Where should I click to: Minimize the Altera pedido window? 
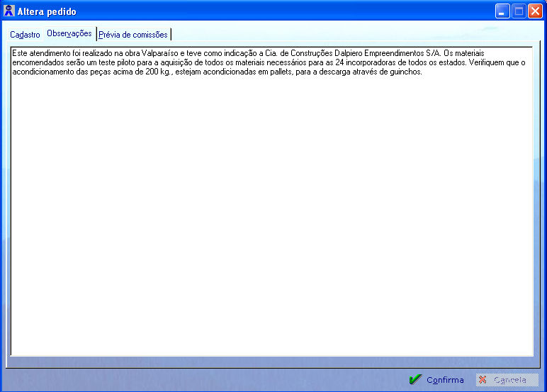click(502, 11)
